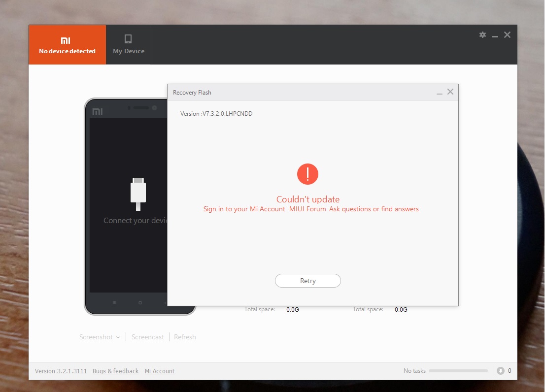Close the Recovery Flash dialog
This screenshot has height=392, width=545.
[x=450, y=92]
